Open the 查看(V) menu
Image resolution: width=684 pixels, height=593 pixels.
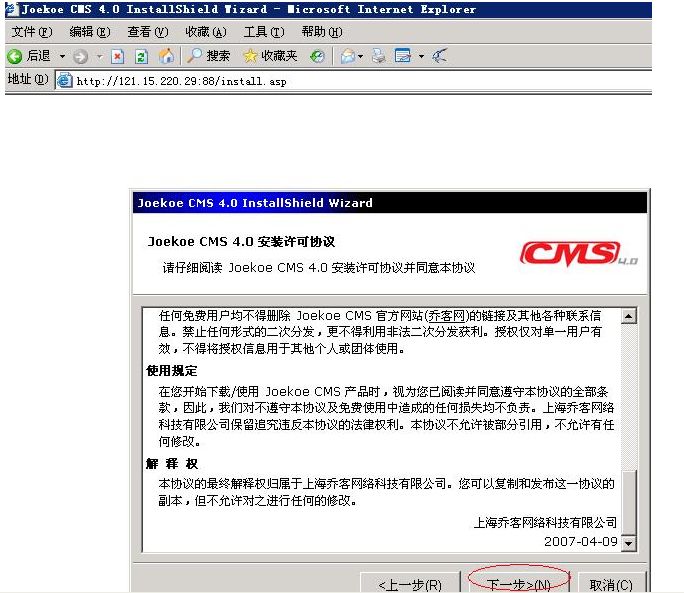(147, 32)
